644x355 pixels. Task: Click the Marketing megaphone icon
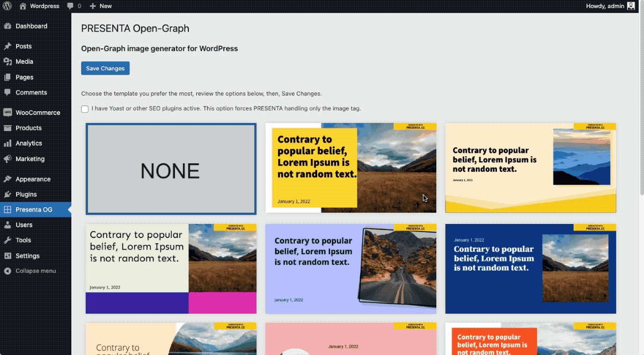point(8,159)
